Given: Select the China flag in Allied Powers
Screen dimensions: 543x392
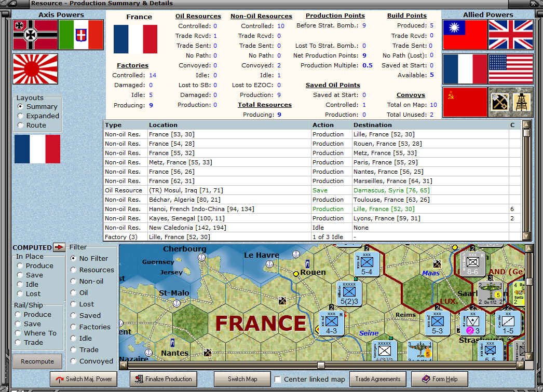Looking at the screenshot, I should (x=465, y=35).
